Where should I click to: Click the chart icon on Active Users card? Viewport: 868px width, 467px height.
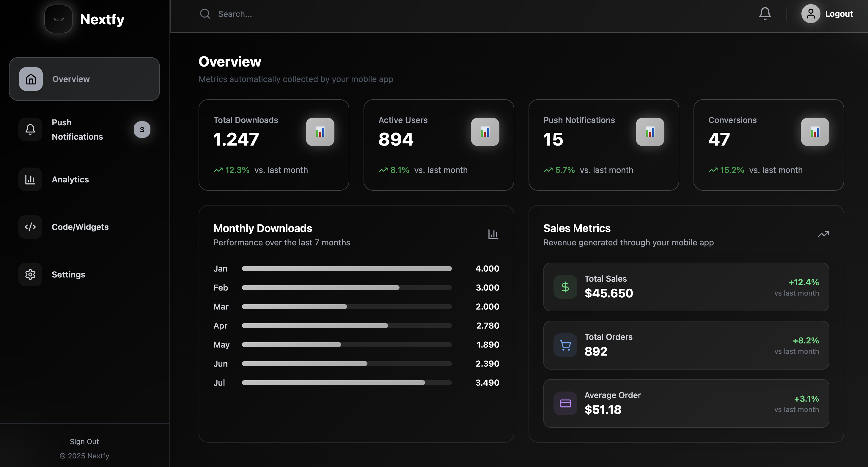click(x=485, y=132)
